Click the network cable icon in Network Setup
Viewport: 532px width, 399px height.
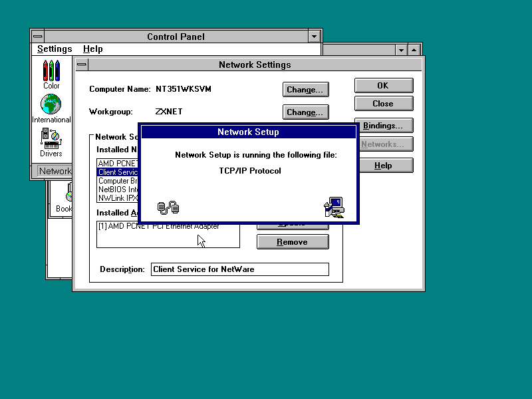tap(168, 207)
